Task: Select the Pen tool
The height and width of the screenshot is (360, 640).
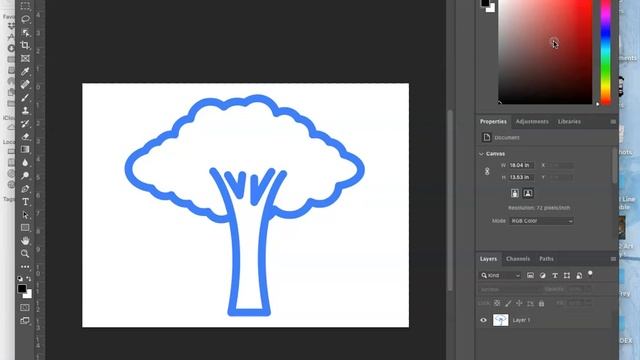Action: 25,189
